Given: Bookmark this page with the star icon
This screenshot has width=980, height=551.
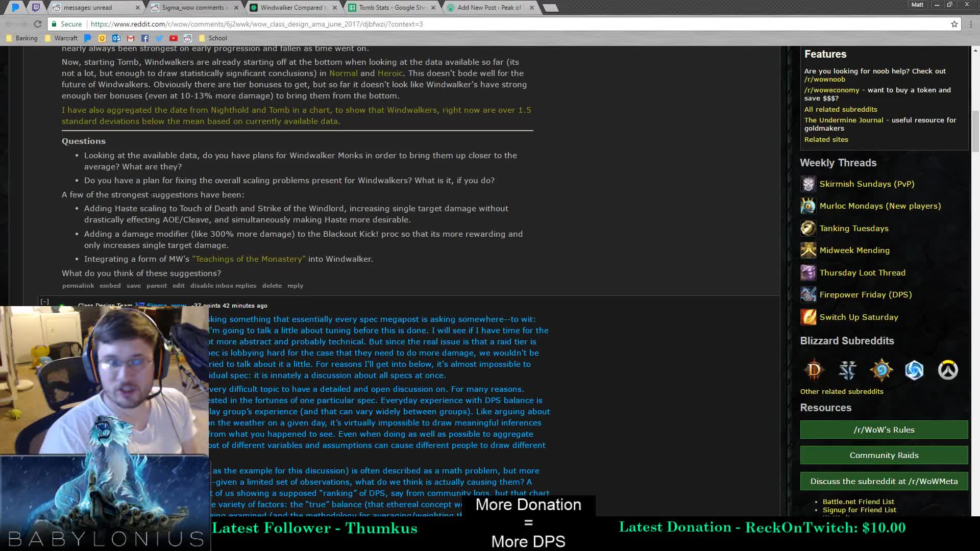Looking at the screenshot, I should (x=954, y=24).
